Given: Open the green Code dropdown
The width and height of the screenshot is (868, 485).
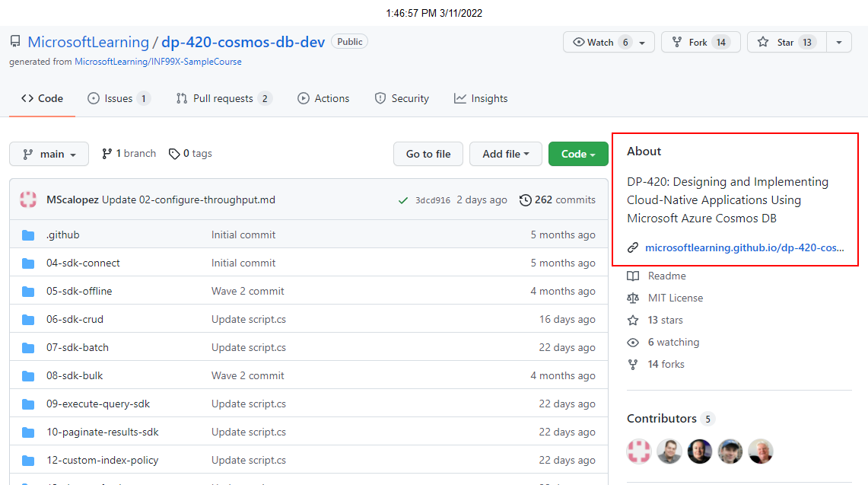Looking at the screenshot, I should pyautogui.click(x=577, y=153).
